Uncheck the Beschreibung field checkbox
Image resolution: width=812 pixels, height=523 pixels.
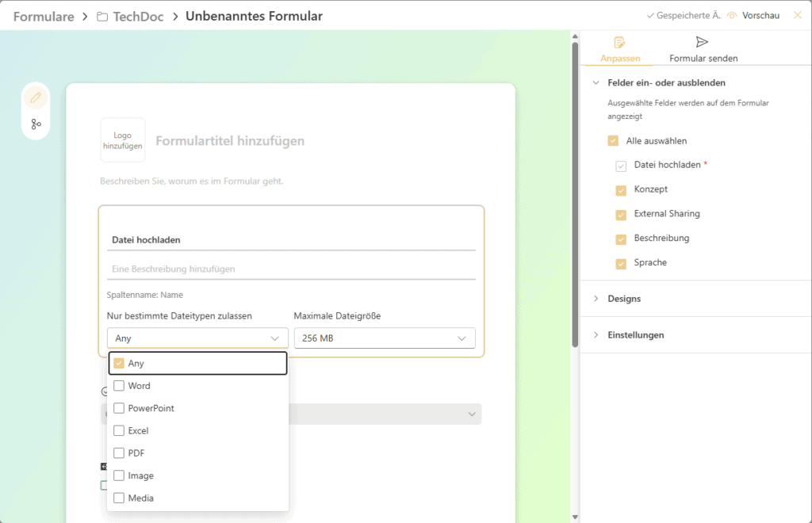point(621,239)
